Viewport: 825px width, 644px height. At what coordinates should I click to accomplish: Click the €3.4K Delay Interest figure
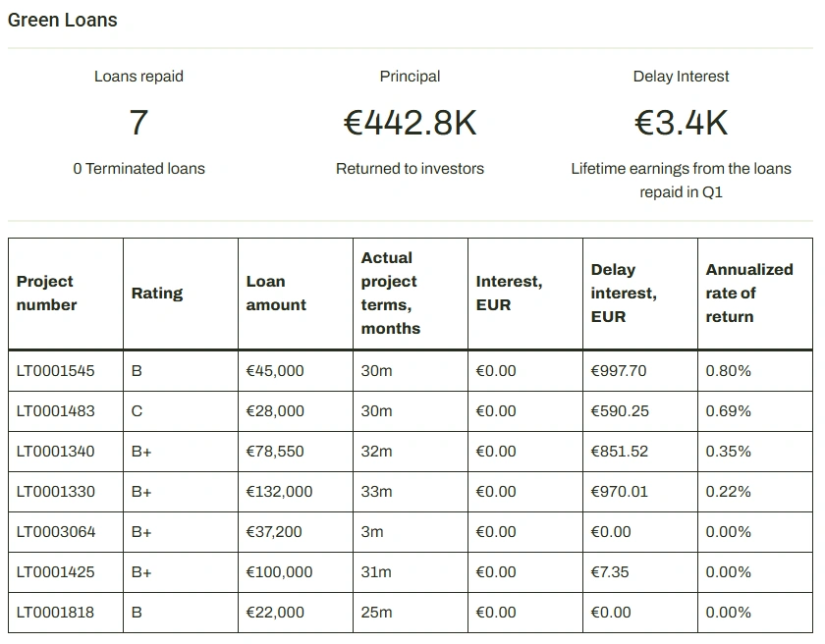tap(681, 123)
